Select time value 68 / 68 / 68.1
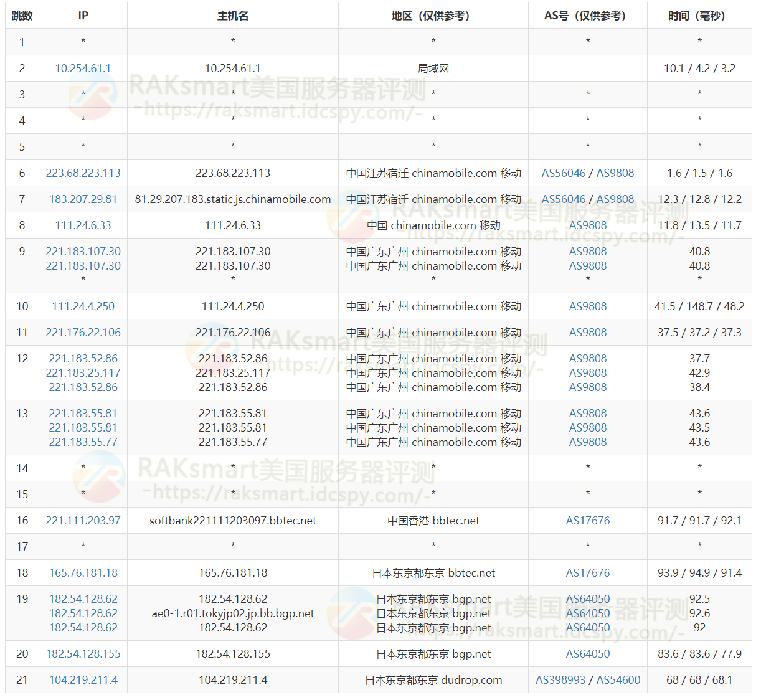 699,680
